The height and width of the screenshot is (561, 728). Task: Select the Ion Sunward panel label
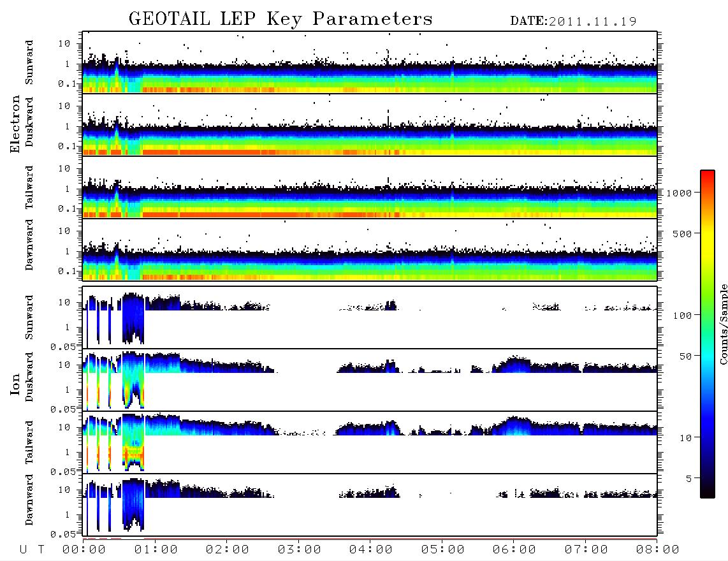[x=29, y=317]
